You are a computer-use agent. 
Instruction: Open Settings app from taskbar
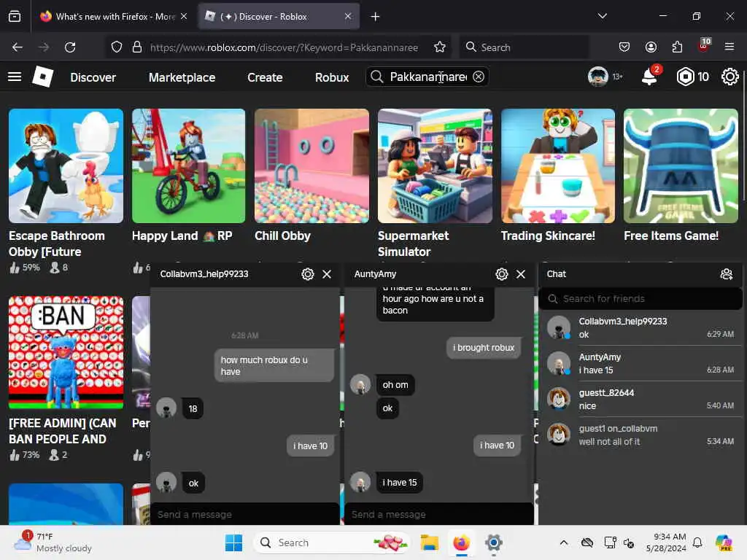click(494, 542)
